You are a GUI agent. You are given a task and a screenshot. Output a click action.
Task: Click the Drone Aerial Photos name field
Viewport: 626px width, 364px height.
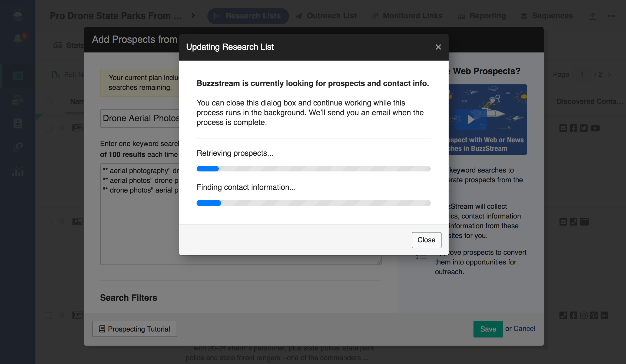pyautogui.click(x=140, y=118)
